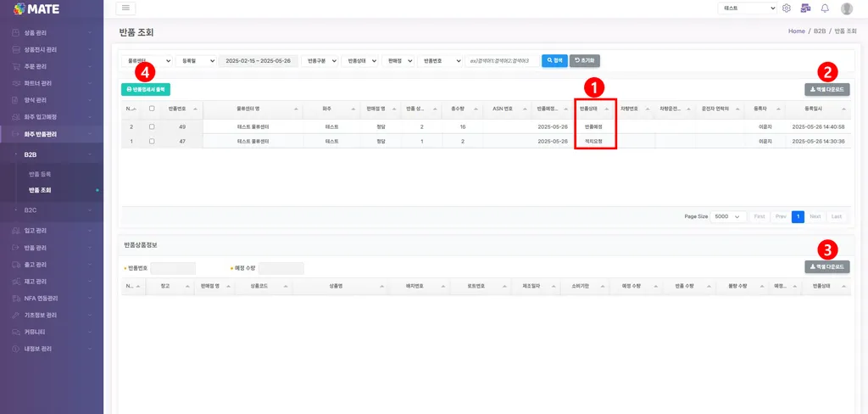Click the blue 검색 search button

click(554, 60)
